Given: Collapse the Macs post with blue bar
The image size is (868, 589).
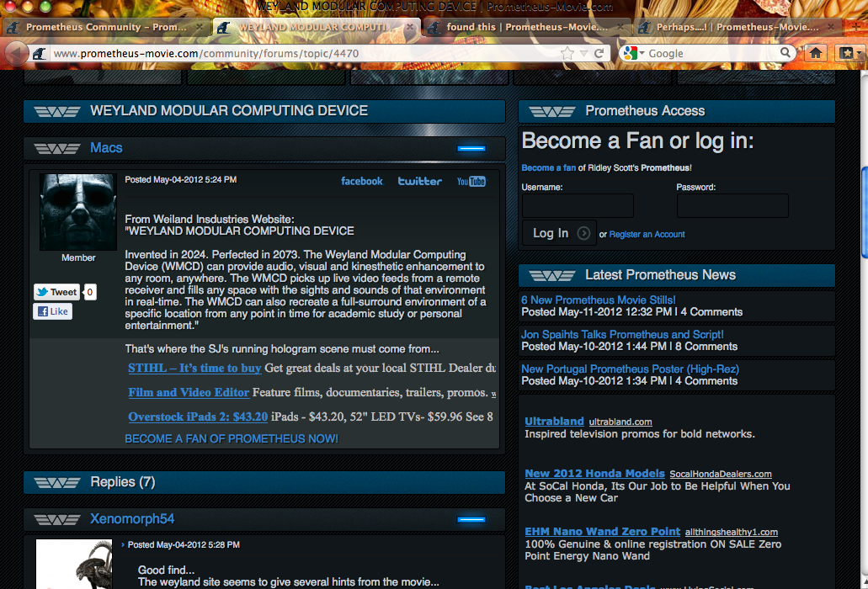Looking at the screenshot, I should click(471, 149).
